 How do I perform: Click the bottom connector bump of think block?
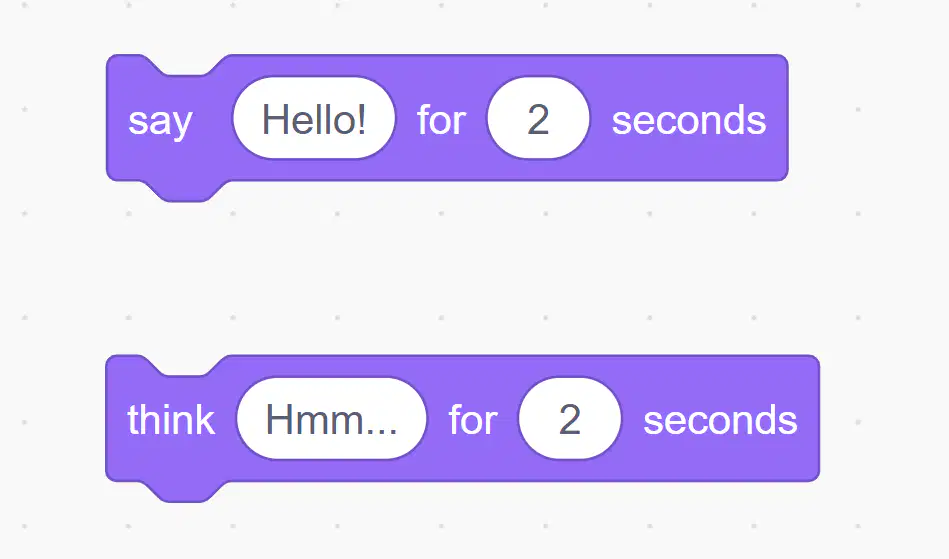click(x=186, y=492)
